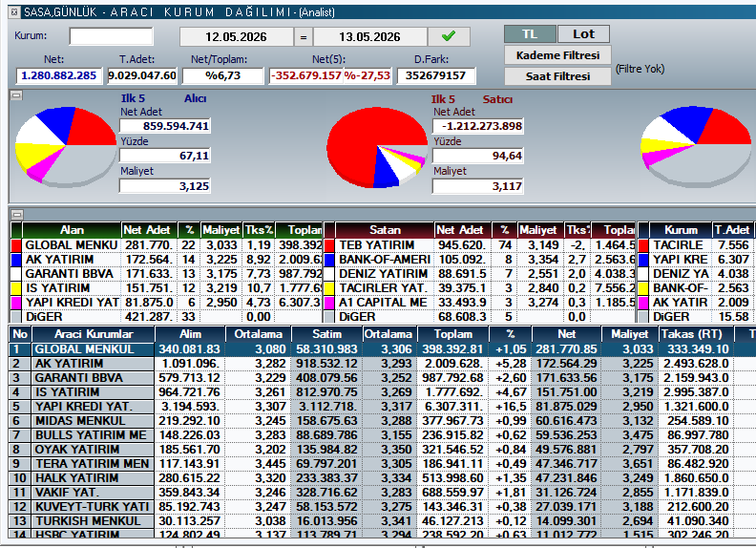Sort the broker list by Maliyet column

click(x=630, y=334)
